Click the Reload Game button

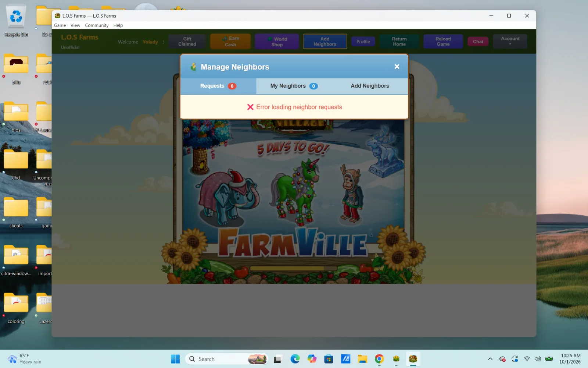click(443, 42)
